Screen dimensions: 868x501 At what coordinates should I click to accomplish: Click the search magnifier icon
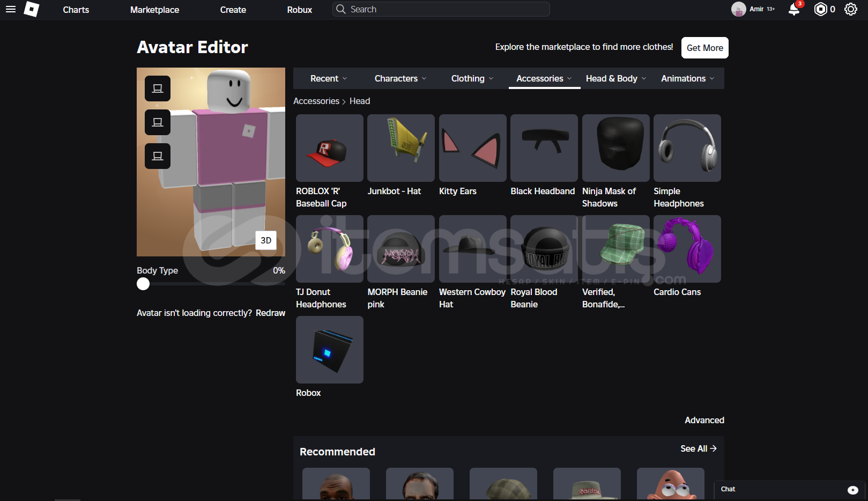pos(341,9)
